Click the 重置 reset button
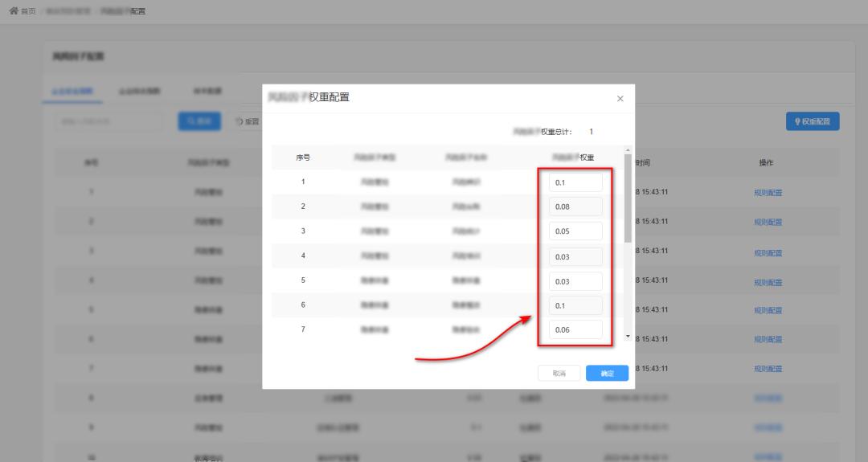This screenshot has width=868, height=462. tap(248, 121)
